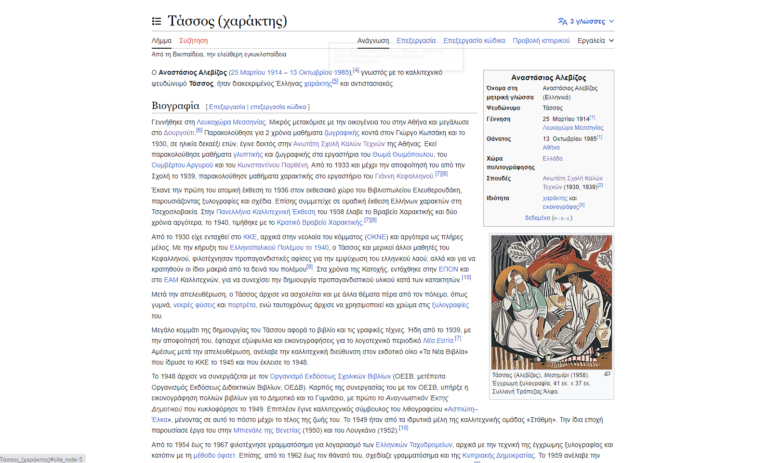768x463 pixels.
Task: Open the 3 γλώσσες language dropdown
Action: [x=586, y=22]
